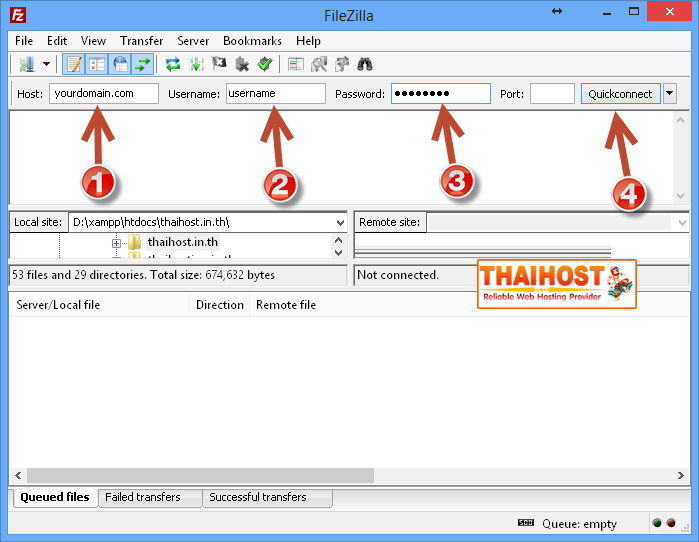
Task: Open Quickconnect history dropdown arrow
Action: point(670,94)
